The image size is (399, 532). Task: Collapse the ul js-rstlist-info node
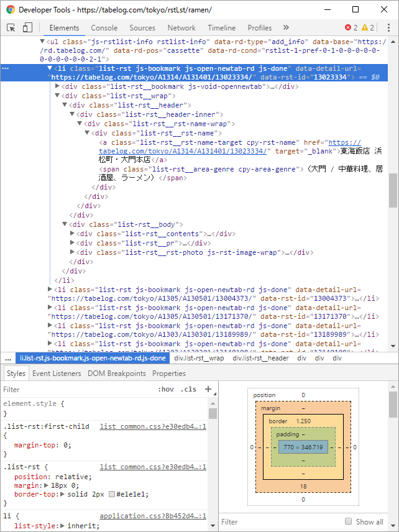pos(42,42)
